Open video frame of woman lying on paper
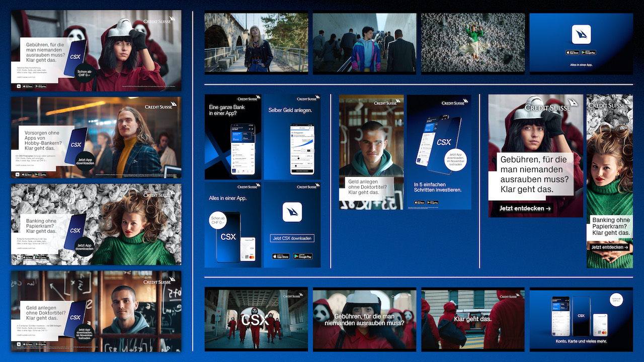Image resolution: width=644 pixels, height=362 pixels. (473, 43)
